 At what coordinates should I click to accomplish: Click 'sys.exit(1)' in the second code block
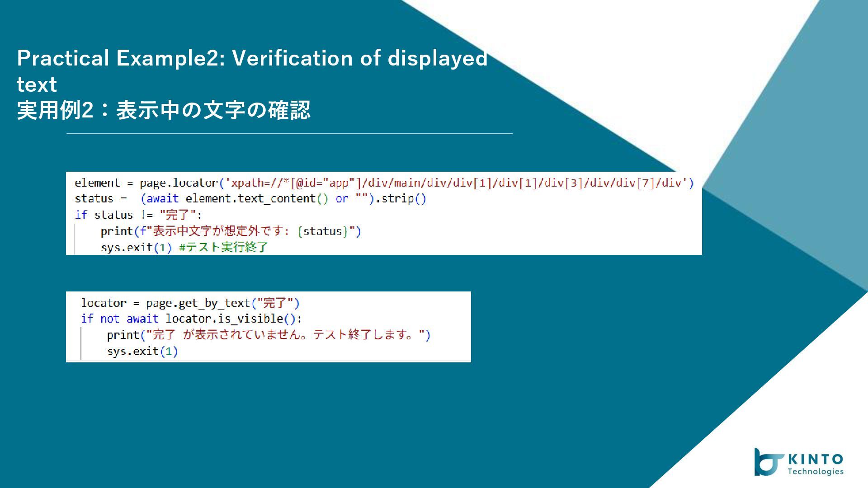[142, 352]
